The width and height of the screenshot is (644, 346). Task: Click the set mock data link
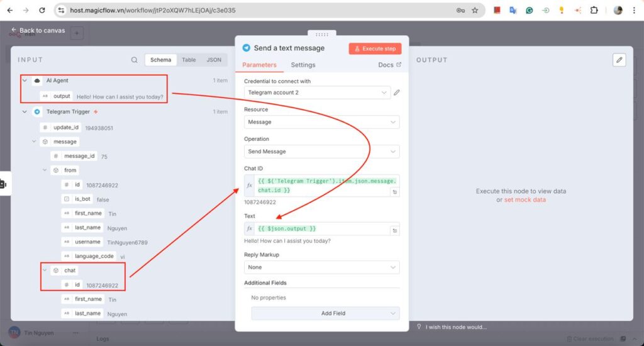(525, 200)
